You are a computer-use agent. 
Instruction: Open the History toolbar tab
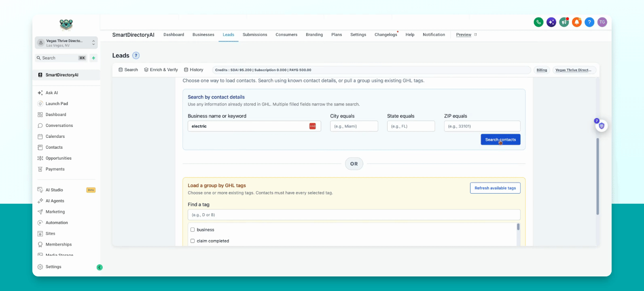pyautogui.click(x=193, y=70)
